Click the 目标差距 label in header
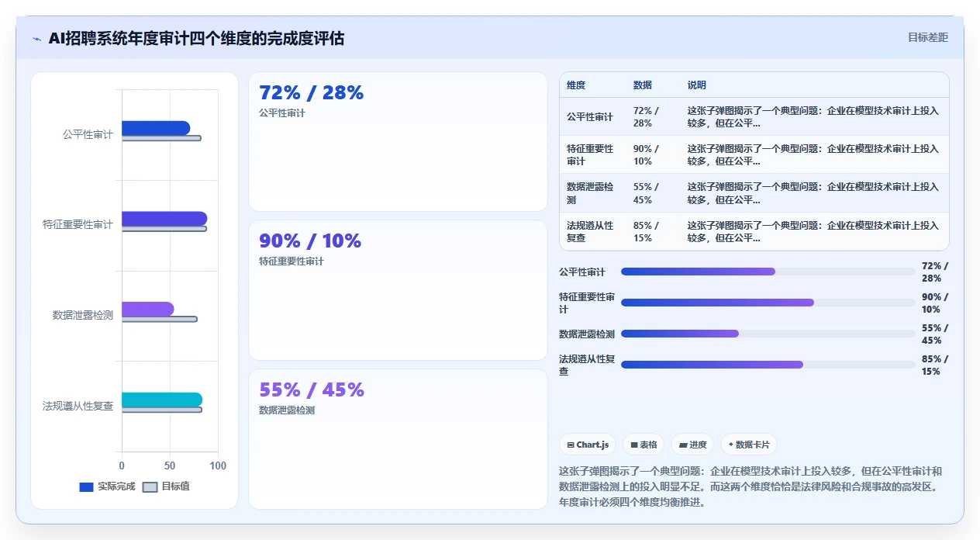Screen dimensions: 980x540 coord(927,37)
